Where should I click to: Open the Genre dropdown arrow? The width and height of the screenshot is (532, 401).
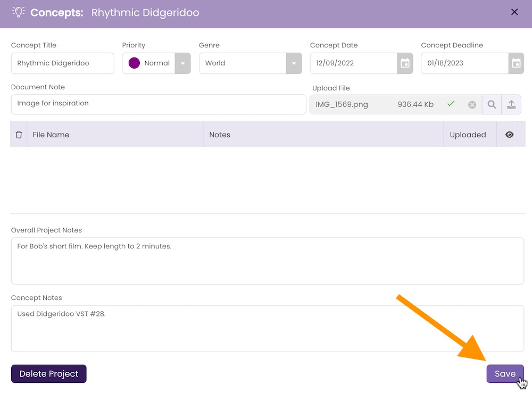[x=294, y=63]
